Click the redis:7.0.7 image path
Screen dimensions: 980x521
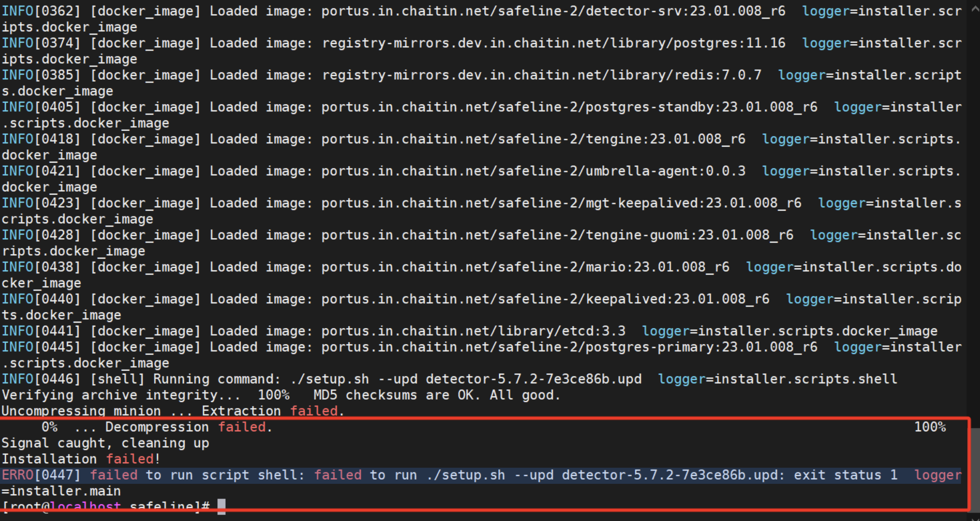pos(542,75)
